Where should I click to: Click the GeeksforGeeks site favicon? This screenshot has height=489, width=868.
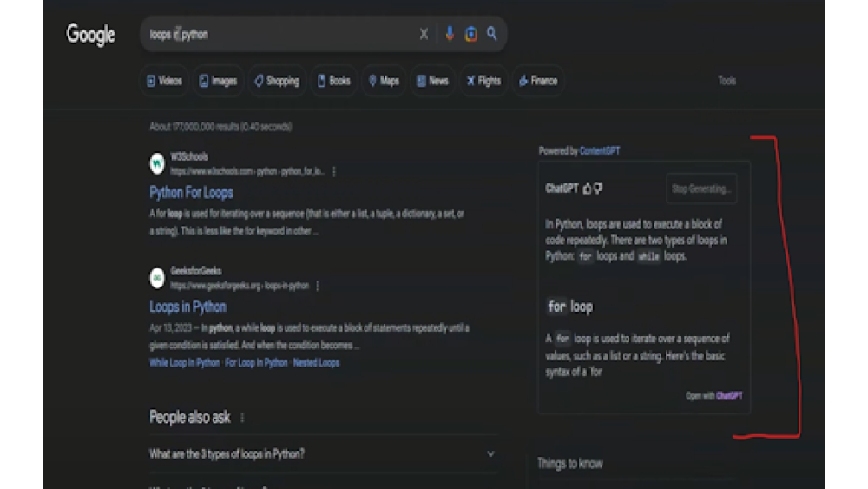click(157, 277)
